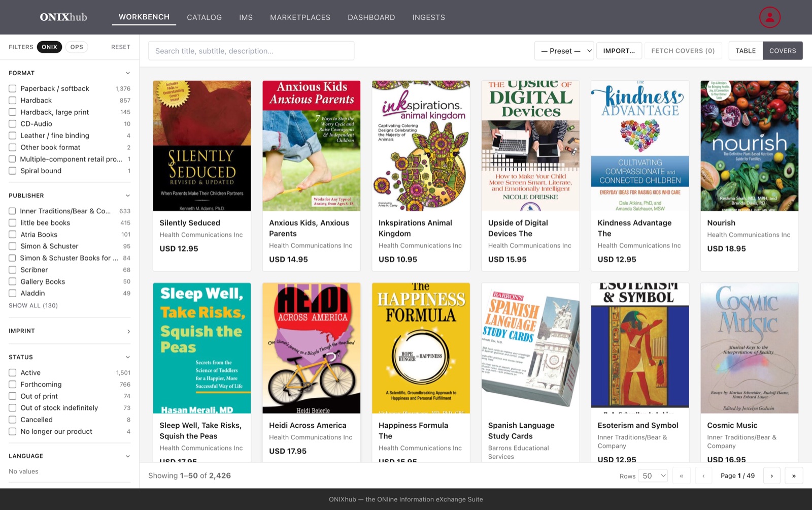Go to the next page arrow
The image size is (812, 510).
click(772, 476)
